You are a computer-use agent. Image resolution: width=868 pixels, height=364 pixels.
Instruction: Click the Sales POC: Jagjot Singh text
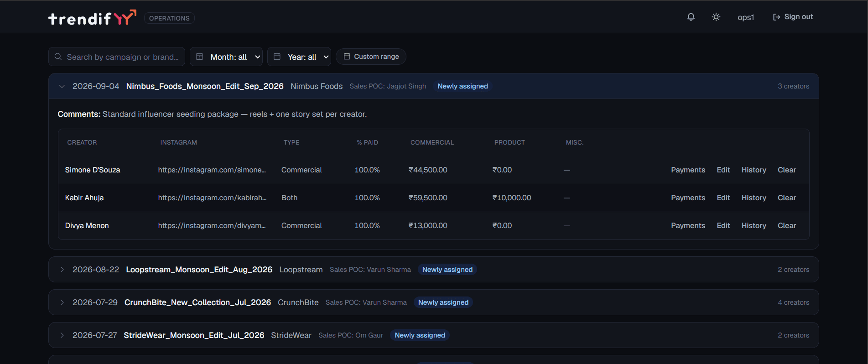388,86
